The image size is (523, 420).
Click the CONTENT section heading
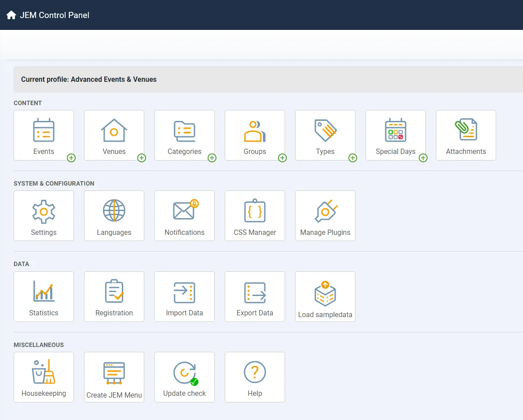tap(28, 103)
